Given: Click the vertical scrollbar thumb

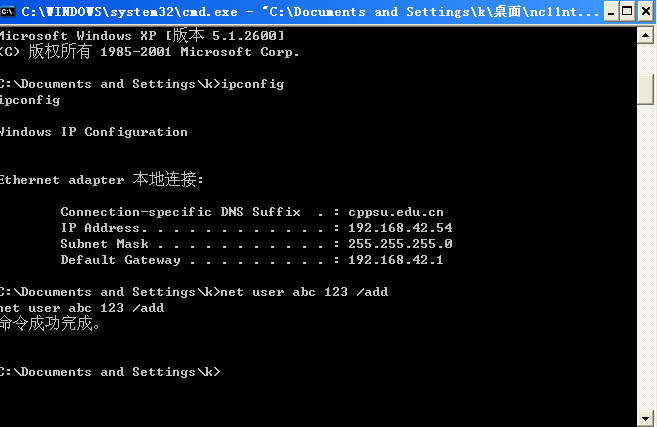Looking at the screenshot, I should tap(647, 87).
